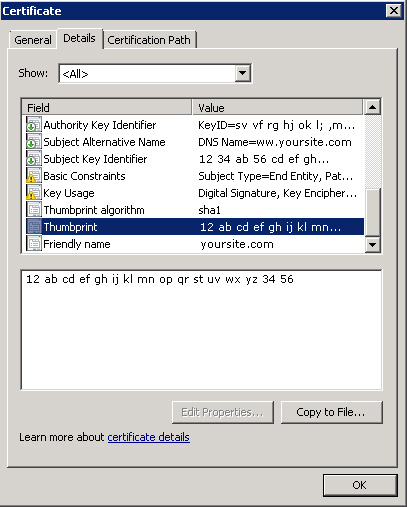Select the Details tab
407x507 pixels.
pyautogui.click(x=79, y=38)
